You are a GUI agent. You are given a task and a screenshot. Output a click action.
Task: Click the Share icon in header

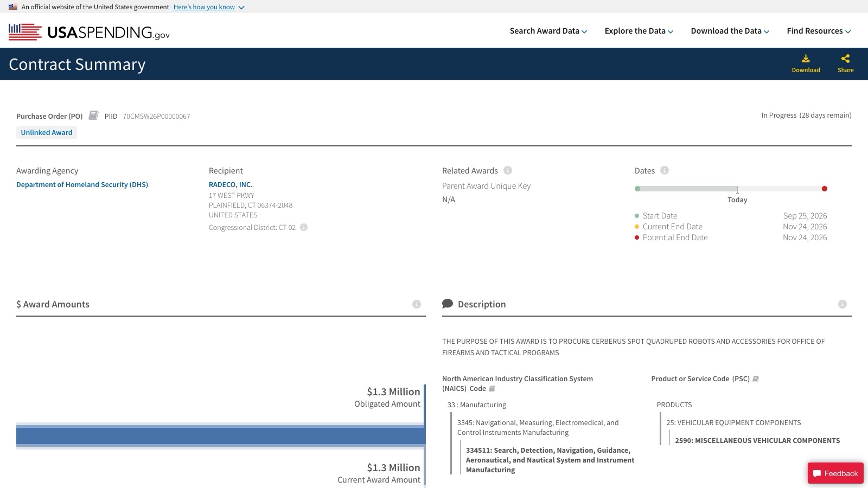[845, 59]
